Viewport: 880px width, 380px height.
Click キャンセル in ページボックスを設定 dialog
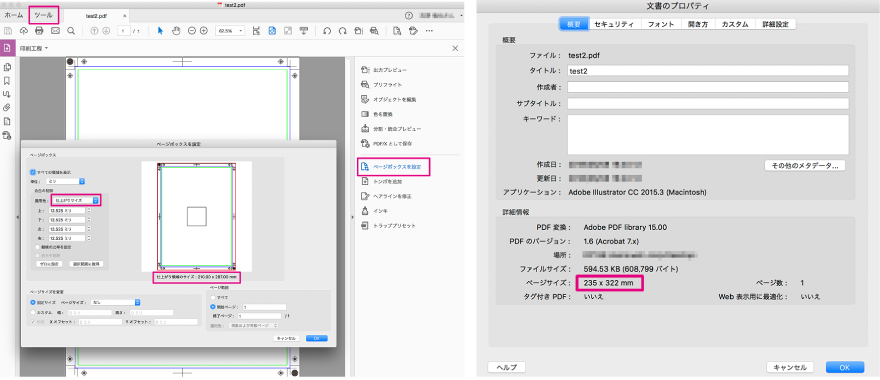(x=286, y=338)
